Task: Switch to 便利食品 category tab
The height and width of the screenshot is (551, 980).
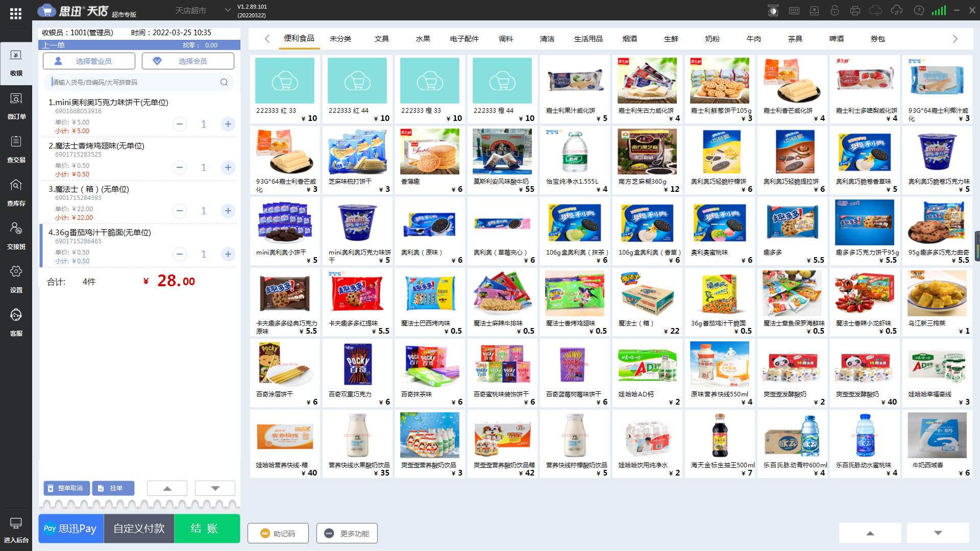Action: click(x=299, y=39)
